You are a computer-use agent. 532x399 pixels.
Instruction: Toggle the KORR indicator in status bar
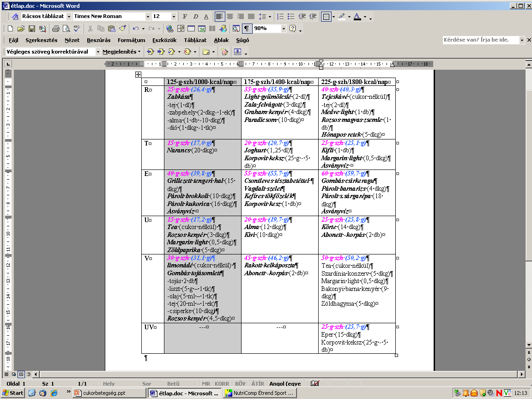tap(222, 383)
